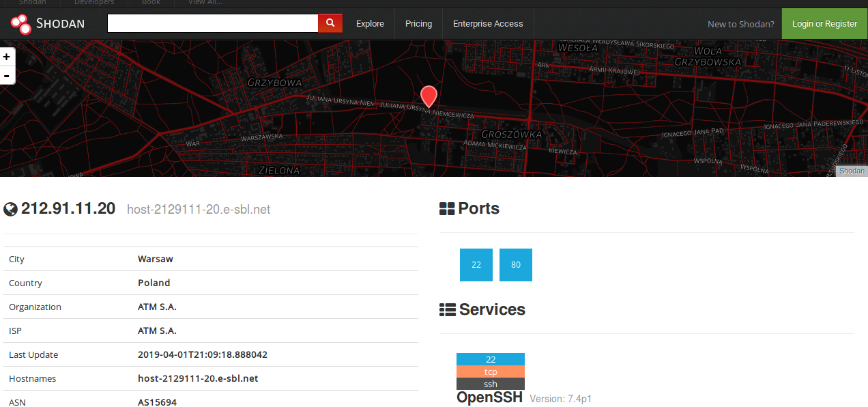Image resolution: width=868 pixels, height=407 pixels.
Task: Click the Organization row label
Action: [x=35, y=307]
